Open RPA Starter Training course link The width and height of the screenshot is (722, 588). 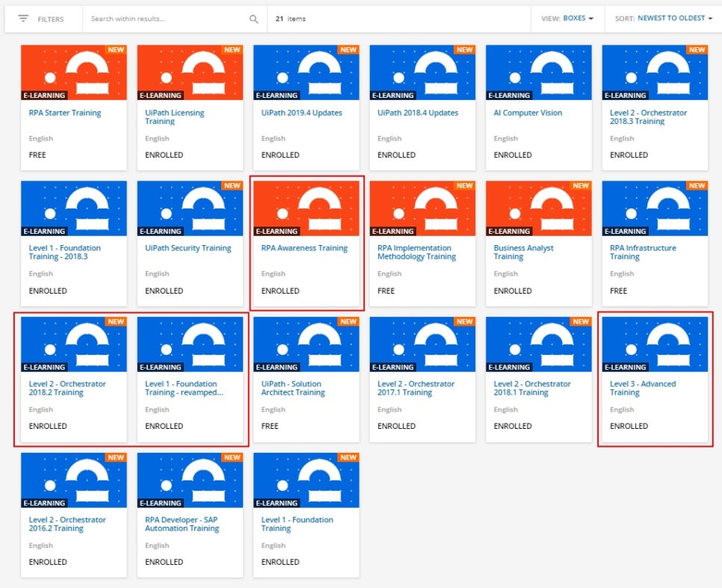(x=65, y=113)
